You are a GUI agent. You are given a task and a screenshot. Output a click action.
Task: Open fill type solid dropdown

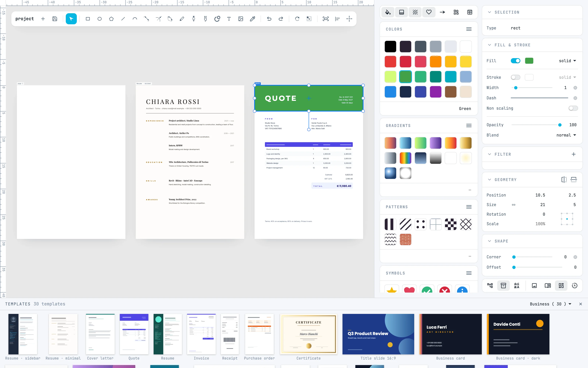(568, 61)
